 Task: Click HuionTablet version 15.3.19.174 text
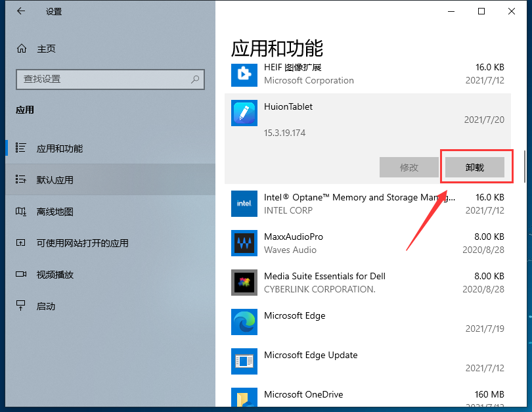(x=284, y=133)
